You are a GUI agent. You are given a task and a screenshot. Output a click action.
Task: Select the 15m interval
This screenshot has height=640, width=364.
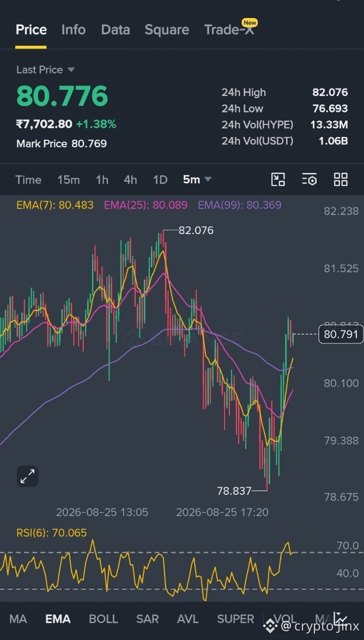click(x=69, y=180)
